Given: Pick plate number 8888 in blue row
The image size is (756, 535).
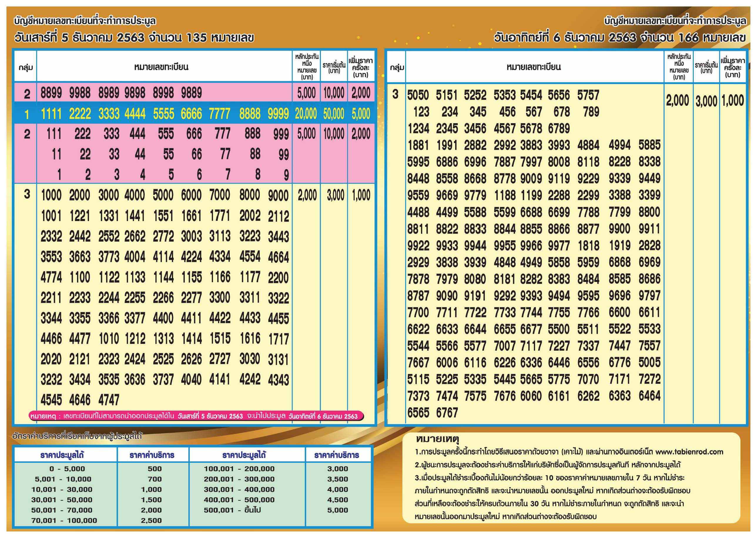Looking at the screenshot, I should [x=249, y=114].
